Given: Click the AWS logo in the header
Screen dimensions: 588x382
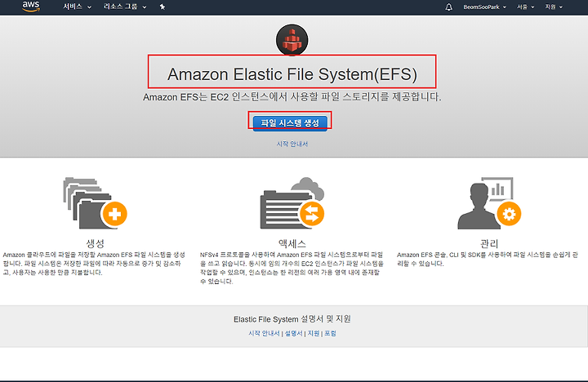Looking at the screenshot, I should coord(31,7).
